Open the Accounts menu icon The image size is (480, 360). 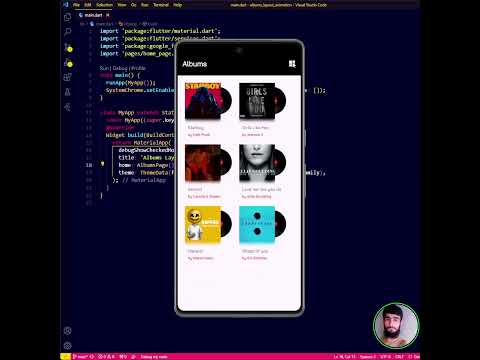click(x=67, y=331)
